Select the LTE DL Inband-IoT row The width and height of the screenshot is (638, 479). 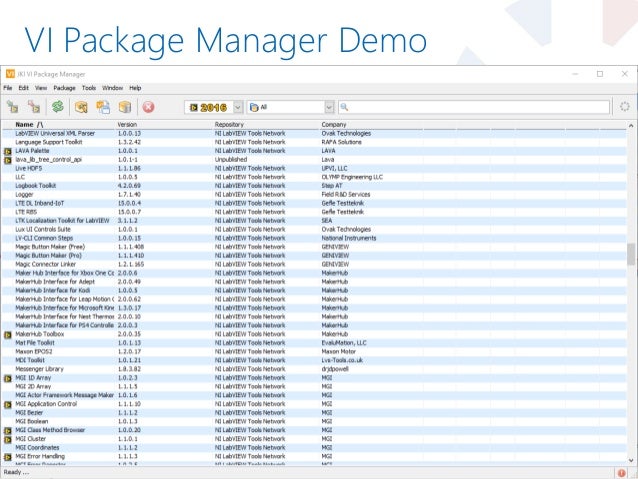point(314,203)
